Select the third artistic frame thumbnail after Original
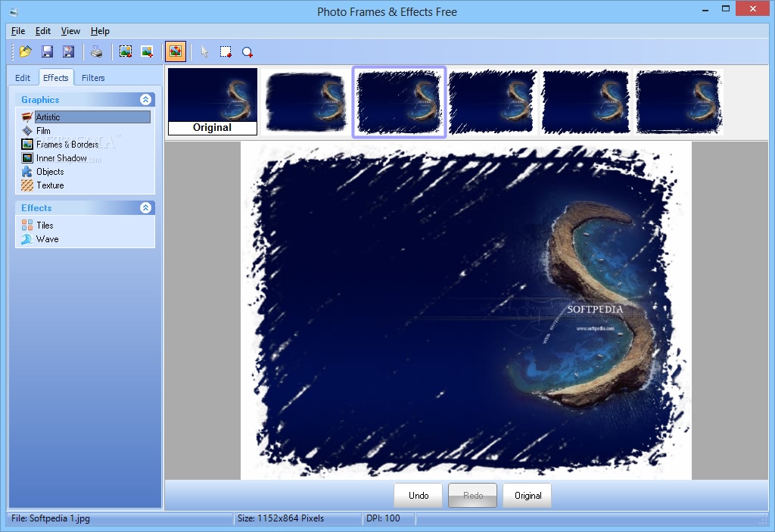Image resolution: width=775 pixels, height=532 pixels. pyautogui.click(x=492, y=101)
